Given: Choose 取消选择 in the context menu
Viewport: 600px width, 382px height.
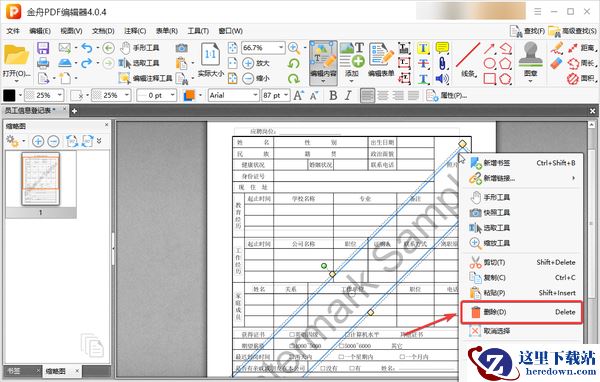Looking at the screenshot, I should 522,331.
